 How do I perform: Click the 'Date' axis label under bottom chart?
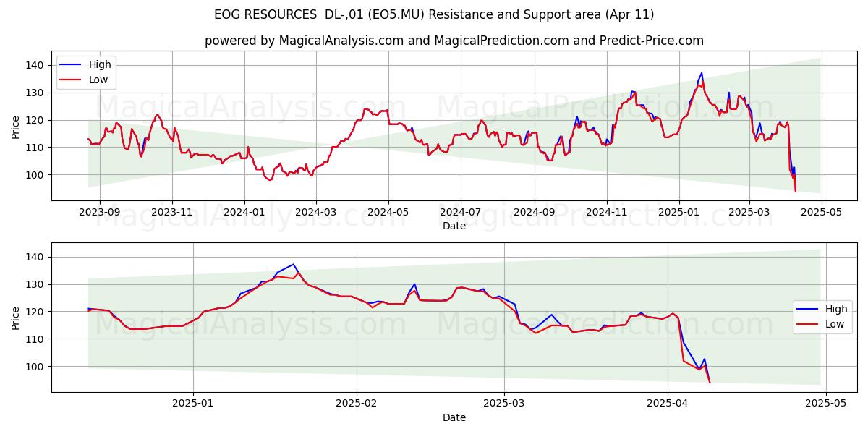click(454, 418)
